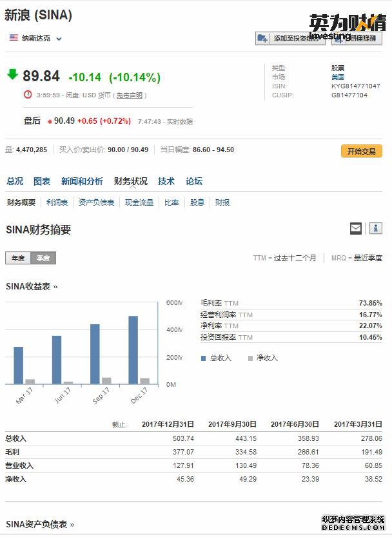The width and height of the screenshot is (392, 537).
Task: Click the portfolio folder icon
Action: click(x=262, y=39)
